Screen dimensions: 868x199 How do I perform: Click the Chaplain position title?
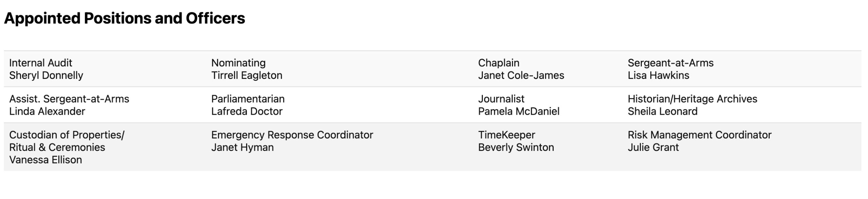tap(498, 63)
